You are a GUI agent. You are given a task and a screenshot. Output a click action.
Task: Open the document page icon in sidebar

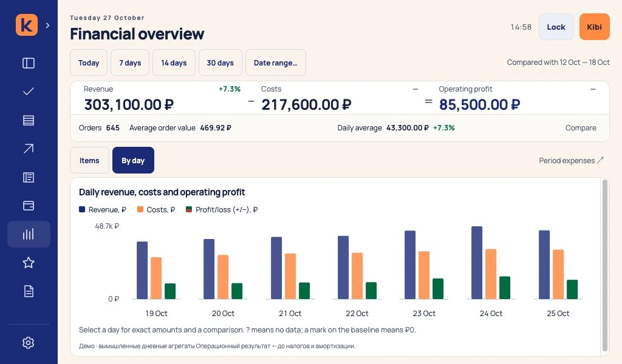pyautogui.click(x=29, y=291)
